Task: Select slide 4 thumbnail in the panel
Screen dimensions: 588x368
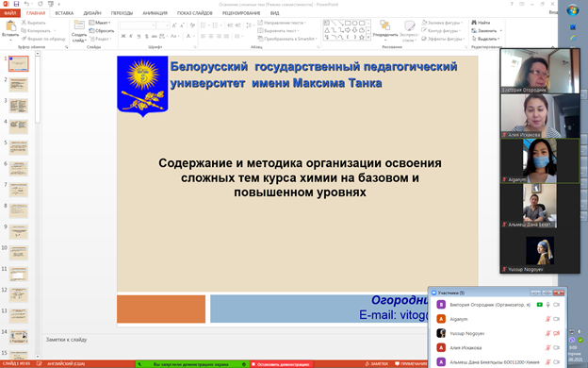Action: tap(19, 127)
